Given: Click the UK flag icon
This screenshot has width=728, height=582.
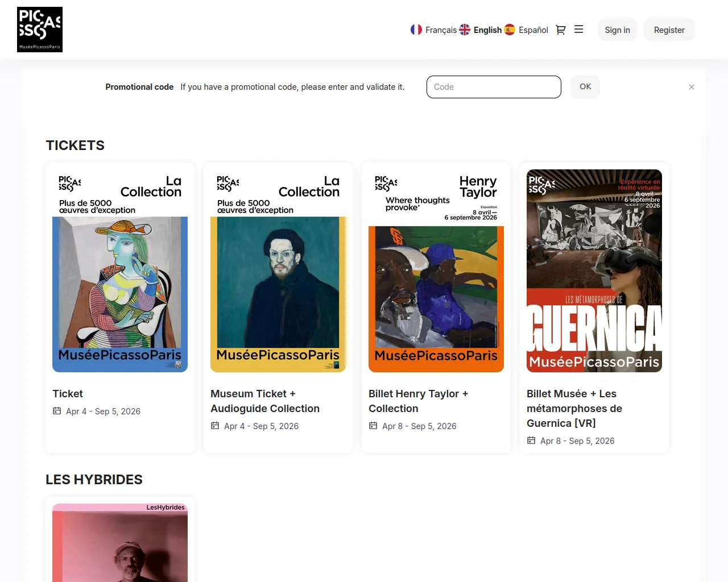Looking at the screenshot, I should click(465, 30).
